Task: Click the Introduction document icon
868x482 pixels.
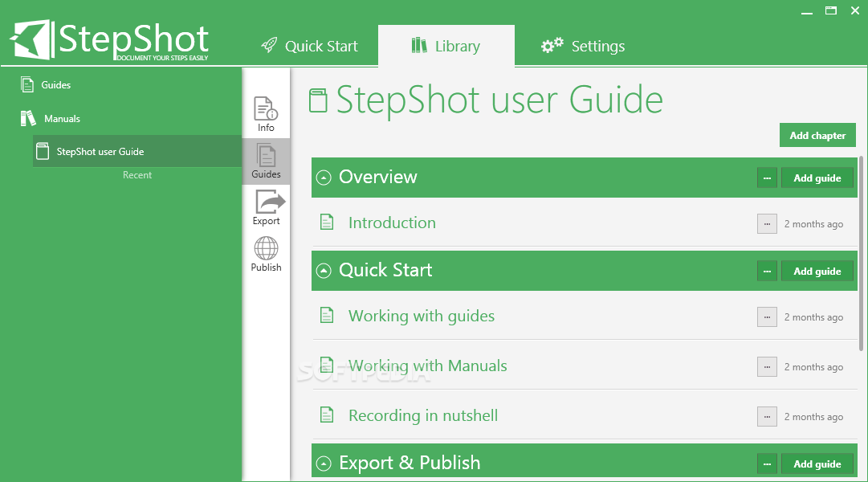Action: 327,223
